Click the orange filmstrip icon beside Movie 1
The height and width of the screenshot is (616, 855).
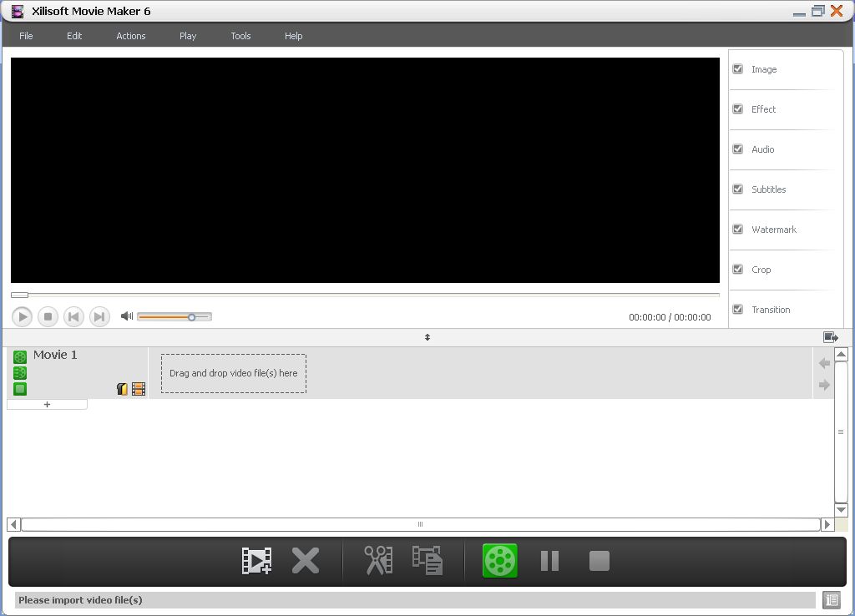[x=138, y=388]
